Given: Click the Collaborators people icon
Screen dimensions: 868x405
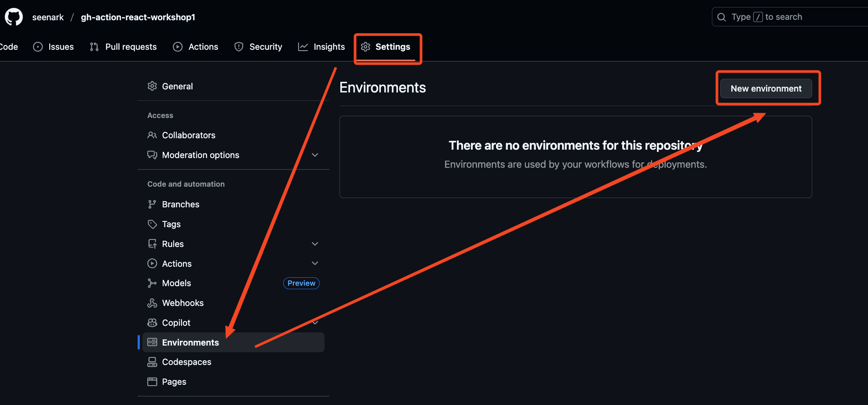Looking at the screenshot, I should coord(152,135).
